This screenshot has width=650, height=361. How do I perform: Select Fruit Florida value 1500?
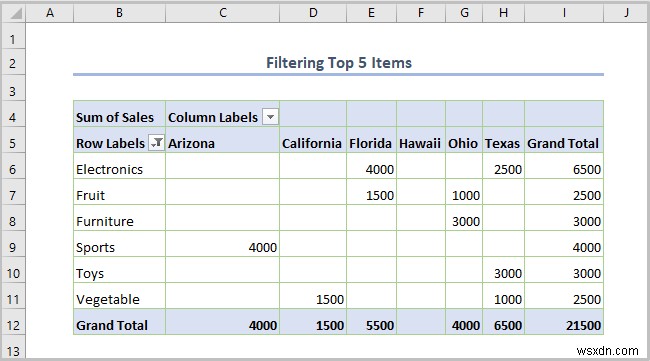point(371,192)
